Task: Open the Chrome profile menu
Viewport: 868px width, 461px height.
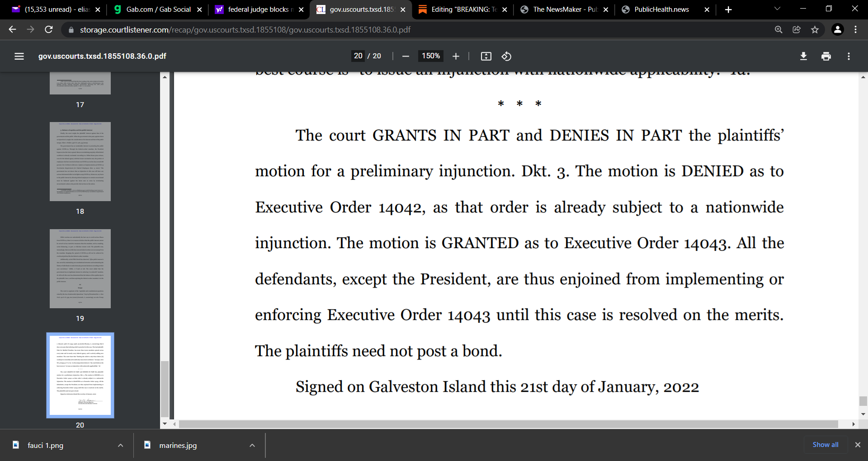Action: coord(837,29)
